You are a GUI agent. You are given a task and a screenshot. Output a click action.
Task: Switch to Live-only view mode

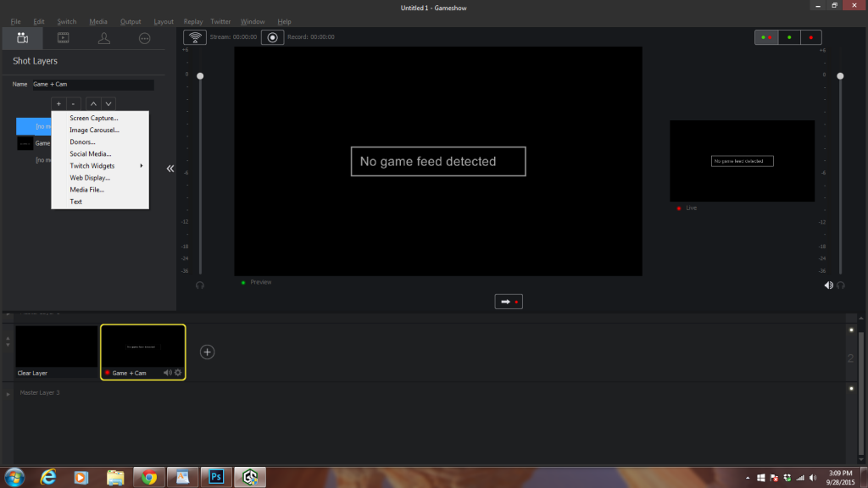click(811, 36)
